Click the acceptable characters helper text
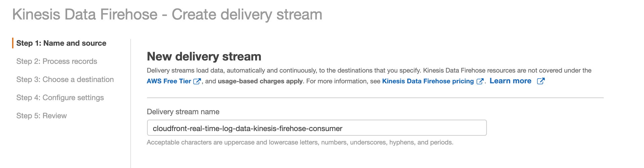 pos(300,142)
